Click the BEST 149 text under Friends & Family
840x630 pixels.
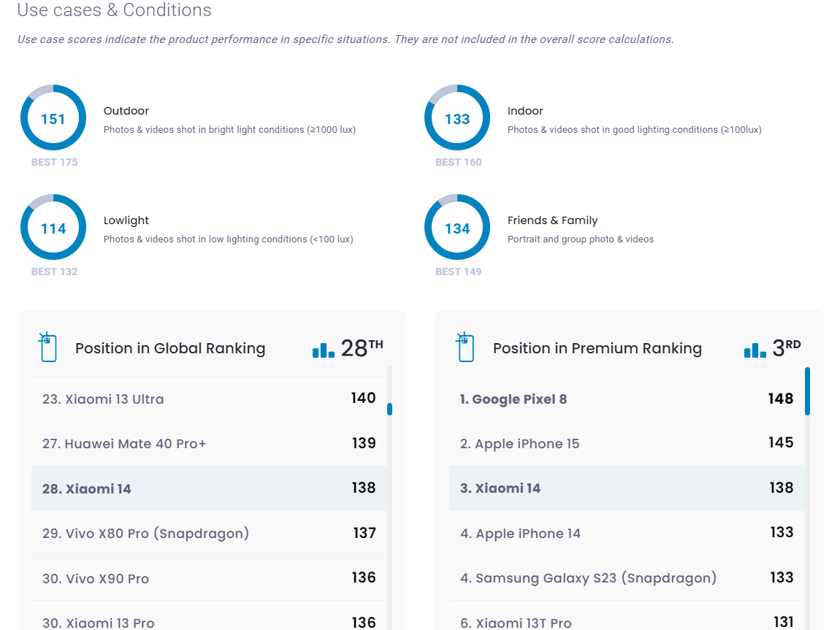pyautogui.click(x=459, y=272)
